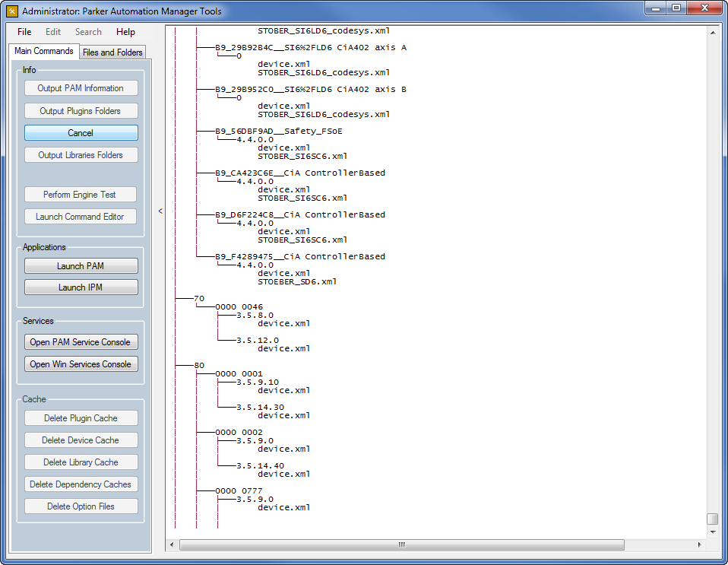
Task: Minimize the Parker Automation Manager Tools window
Action: click(x=656, y=8)
